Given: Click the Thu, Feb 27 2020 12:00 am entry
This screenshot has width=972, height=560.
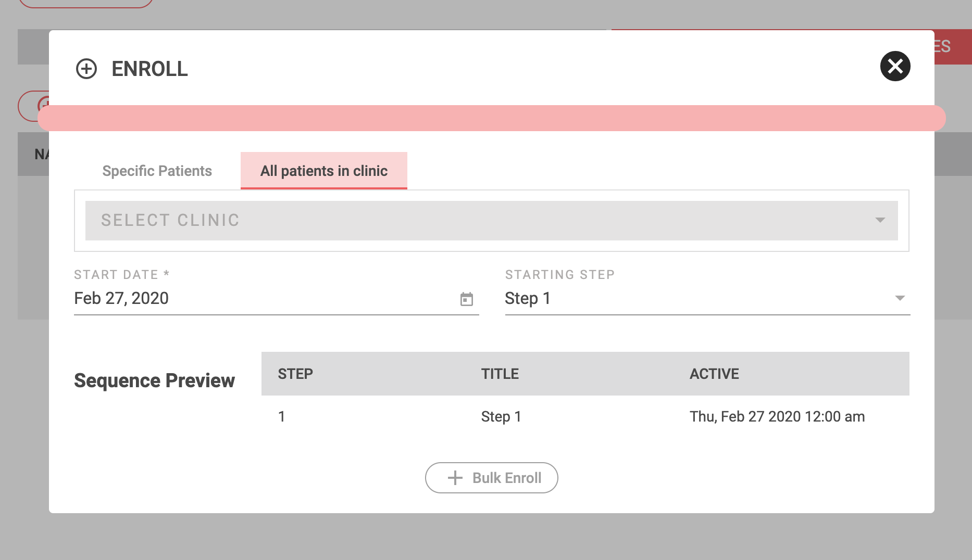Looking at the screenshot, I should (777, 416).
